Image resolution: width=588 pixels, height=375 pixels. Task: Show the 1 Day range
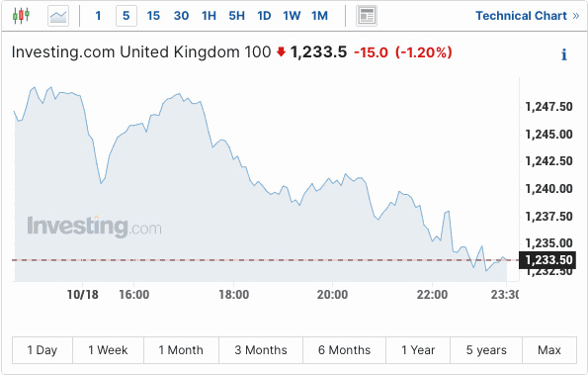tap(42, 350)
